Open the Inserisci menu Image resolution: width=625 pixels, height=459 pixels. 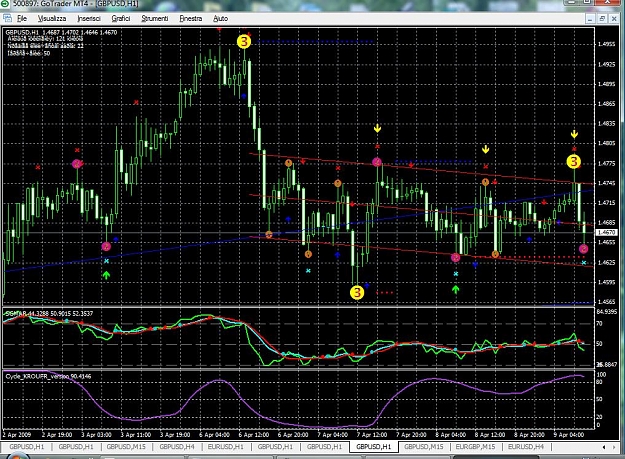coord(89,18)
